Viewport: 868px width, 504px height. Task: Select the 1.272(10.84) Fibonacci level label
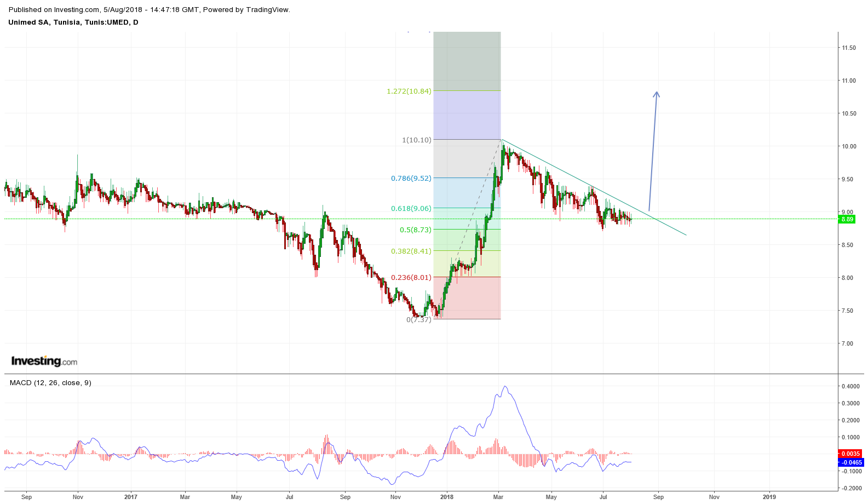409,91
